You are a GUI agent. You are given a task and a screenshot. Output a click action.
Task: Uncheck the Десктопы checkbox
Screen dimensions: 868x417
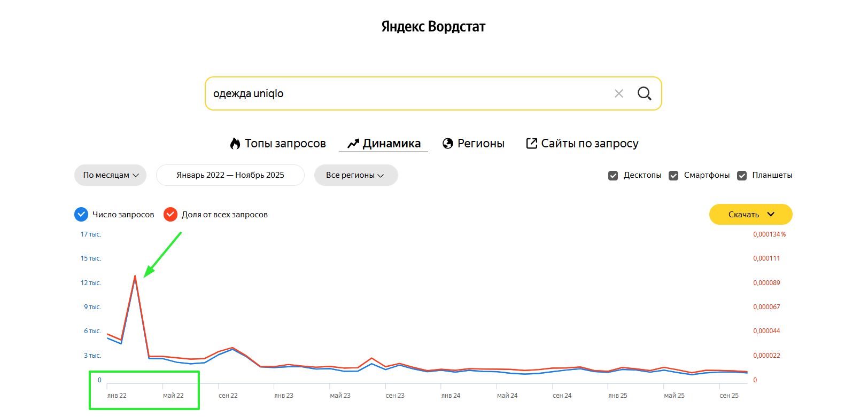coord(613,175)
